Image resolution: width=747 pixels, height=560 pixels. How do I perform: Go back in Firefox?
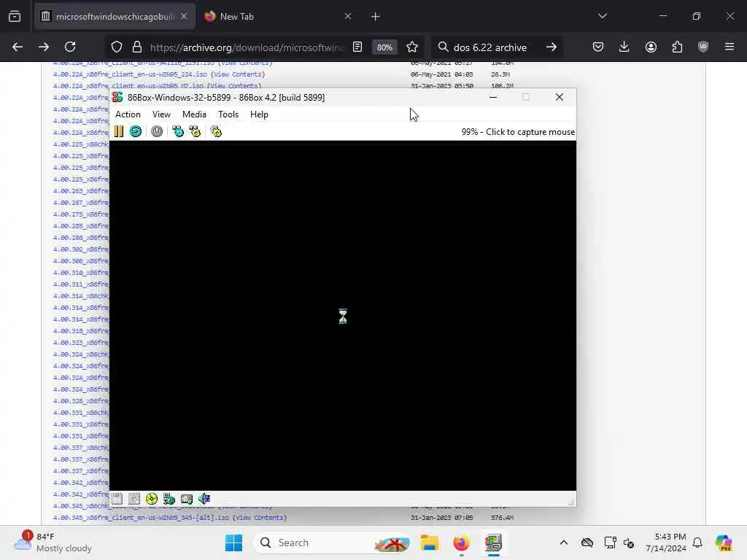click(18, 47)
